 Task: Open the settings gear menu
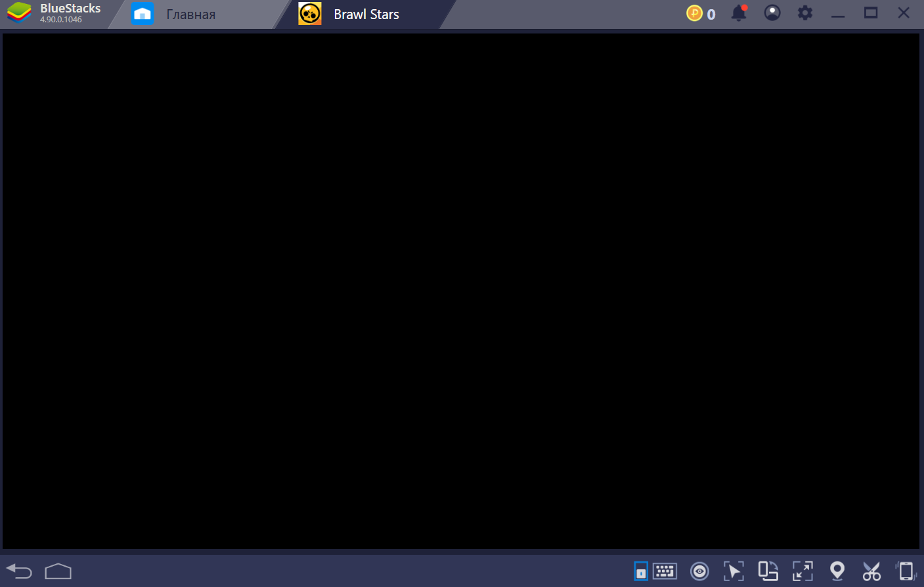click(805, 13)
